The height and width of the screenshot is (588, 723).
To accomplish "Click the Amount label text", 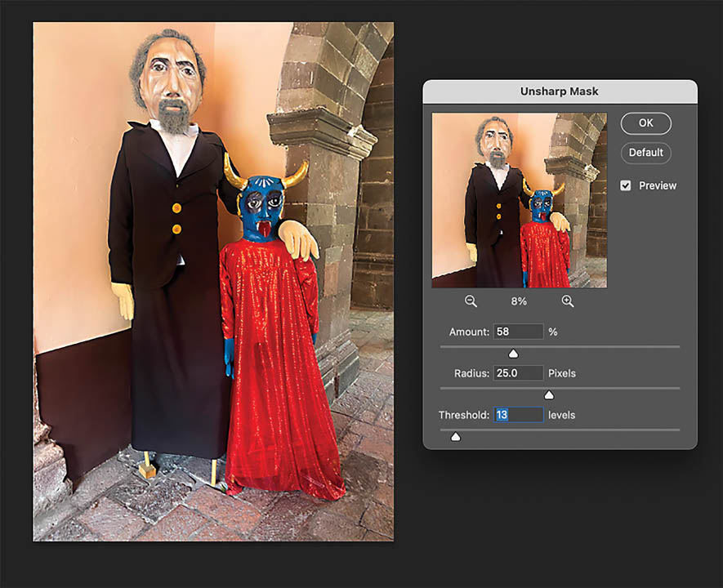I will click(468, 332).
